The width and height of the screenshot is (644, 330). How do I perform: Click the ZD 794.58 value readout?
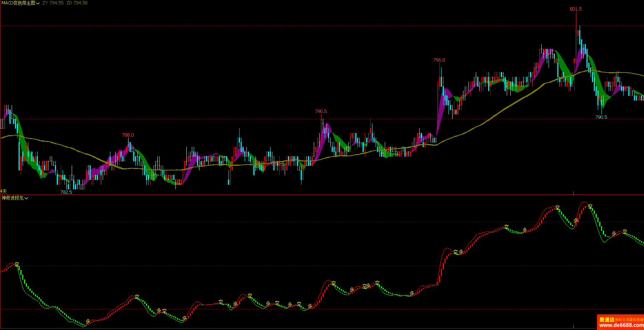point(77,3)
